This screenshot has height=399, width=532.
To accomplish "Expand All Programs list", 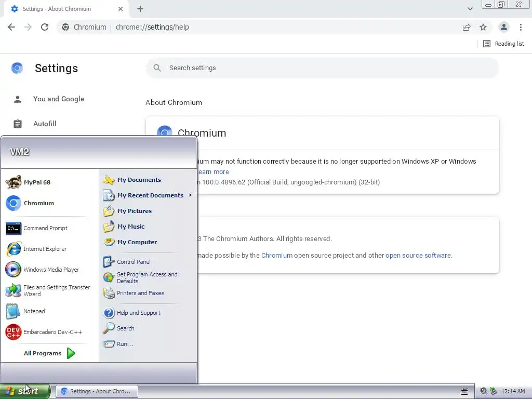I will (49, 353).
